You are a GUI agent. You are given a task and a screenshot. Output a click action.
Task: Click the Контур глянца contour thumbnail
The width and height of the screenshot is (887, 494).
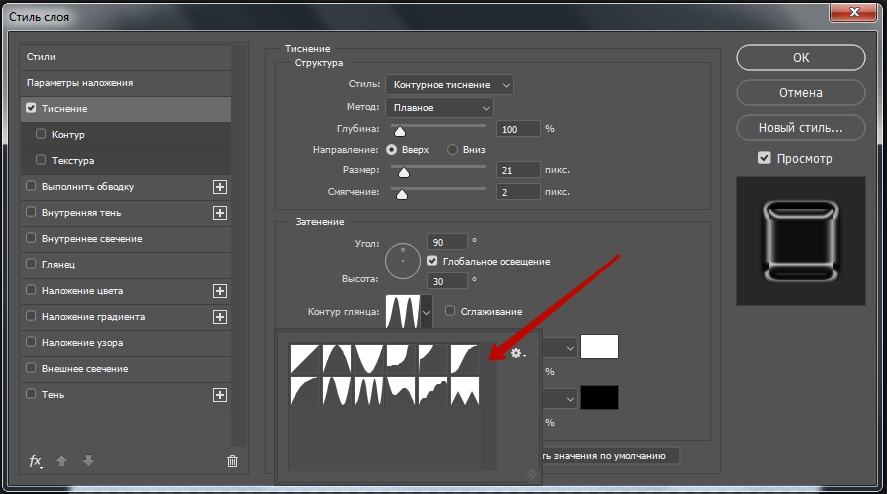point(403,311)
